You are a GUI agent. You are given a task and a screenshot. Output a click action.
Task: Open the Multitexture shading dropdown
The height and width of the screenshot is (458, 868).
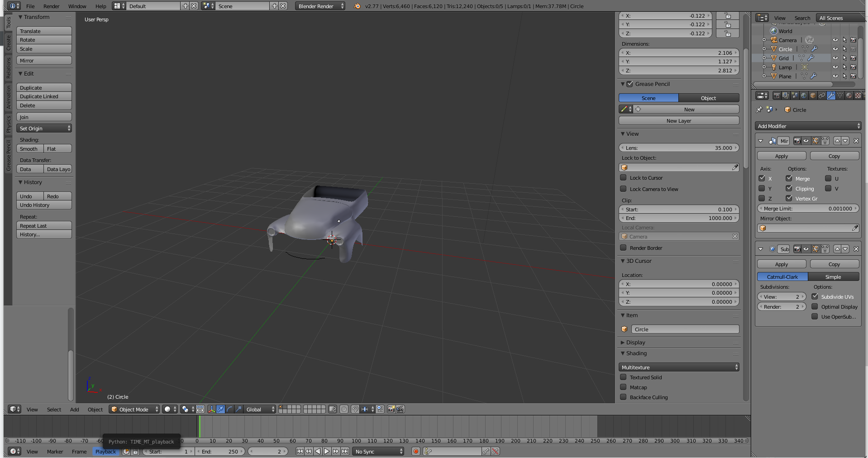click(679, 367)
